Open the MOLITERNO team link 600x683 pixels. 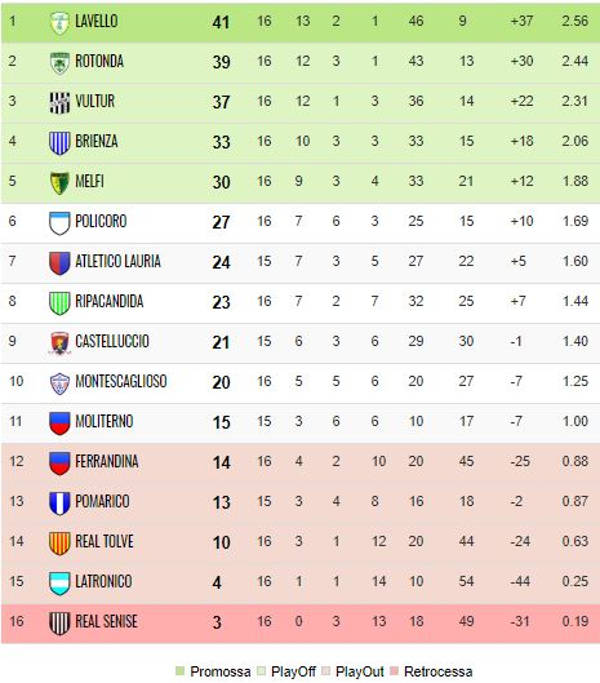(x=104, y=422)
